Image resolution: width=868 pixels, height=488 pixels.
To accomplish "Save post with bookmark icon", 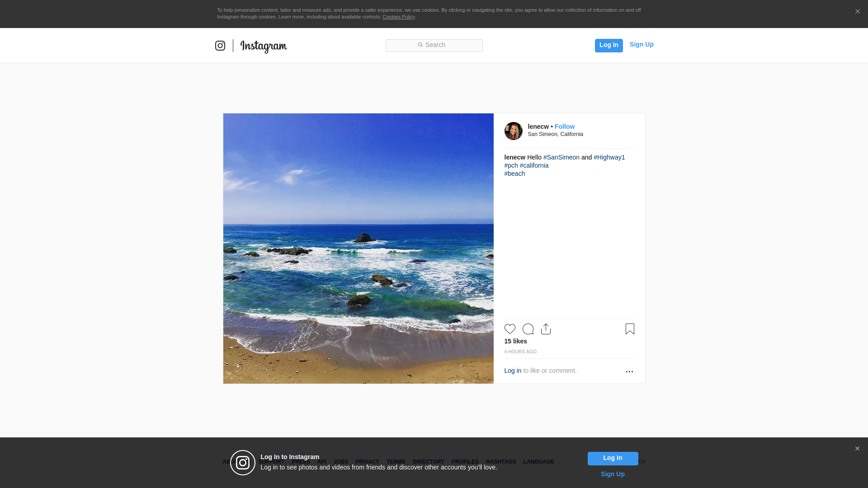I will pyautogui.click(x=630, y=329).
